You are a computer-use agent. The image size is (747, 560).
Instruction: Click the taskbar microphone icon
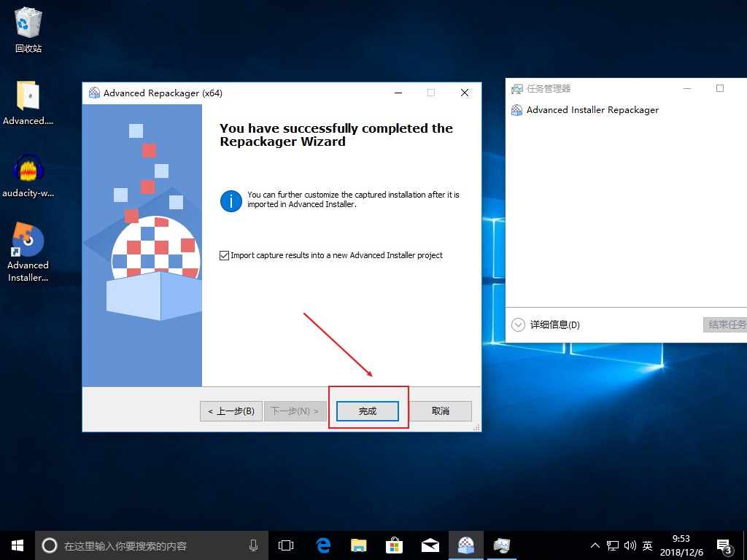click(x=253, y=545)
